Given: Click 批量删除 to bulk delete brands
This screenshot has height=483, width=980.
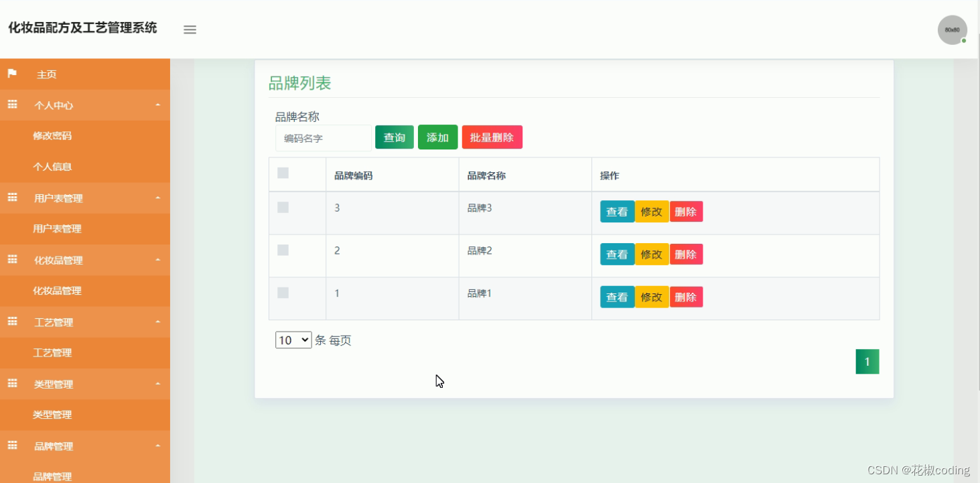Looking at the screenshot, I should (492, 137).
